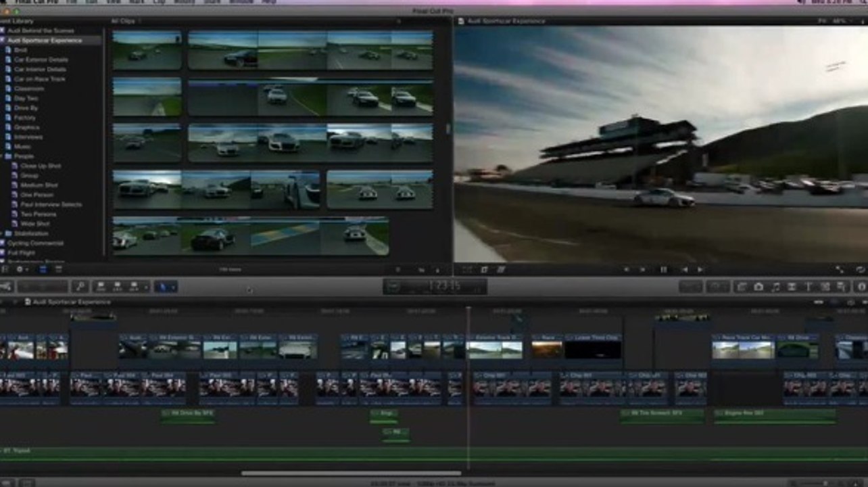Viewport: 868px width, 487px height.
Task: Toggle the Inspector panel button
Action: [x=861, y=287]
